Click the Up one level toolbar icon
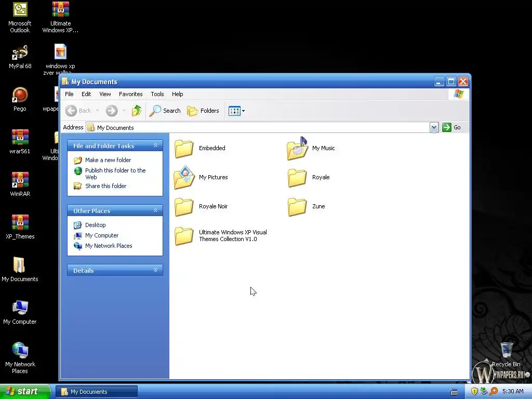Viewport: 532px width, 399px height. click(137, 111)
